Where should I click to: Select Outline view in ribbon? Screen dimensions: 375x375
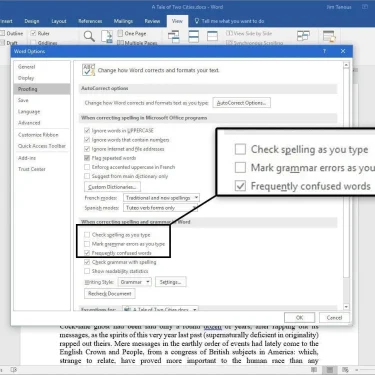click(x=12, y=33)
